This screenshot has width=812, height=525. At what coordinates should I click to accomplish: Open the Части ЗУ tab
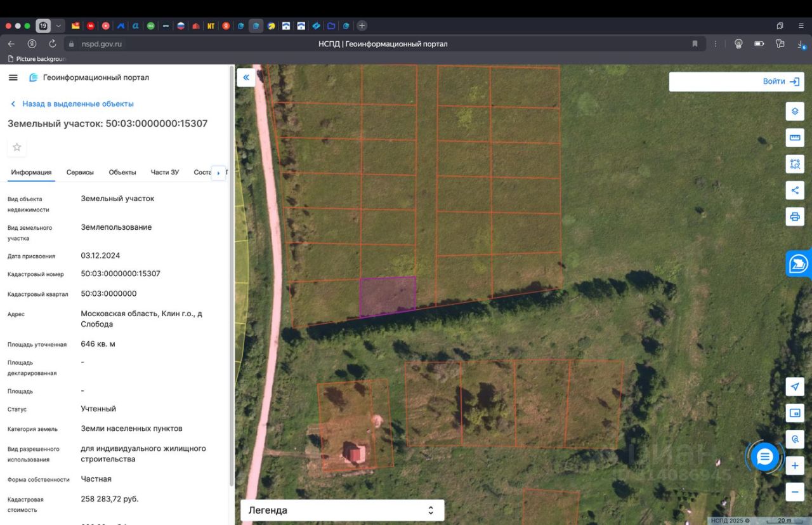(164, 172)
